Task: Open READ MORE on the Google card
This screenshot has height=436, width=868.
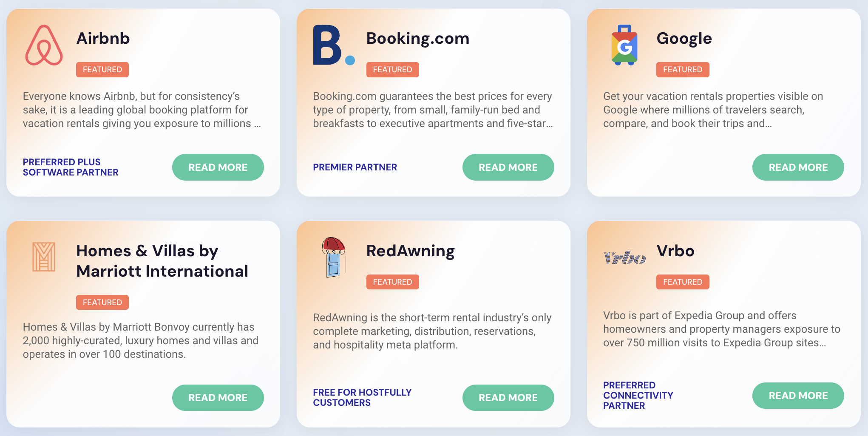Action: click(798, 167)
